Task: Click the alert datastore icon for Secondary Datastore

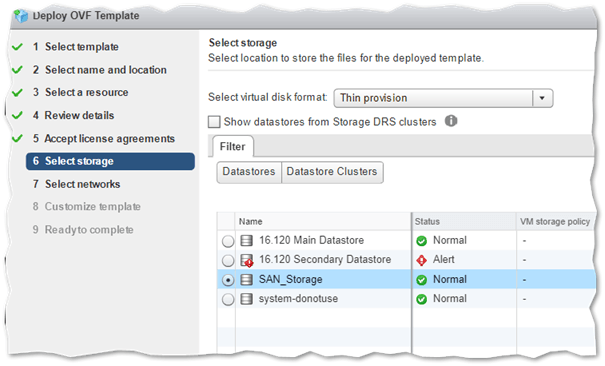Action: (247, 260)
